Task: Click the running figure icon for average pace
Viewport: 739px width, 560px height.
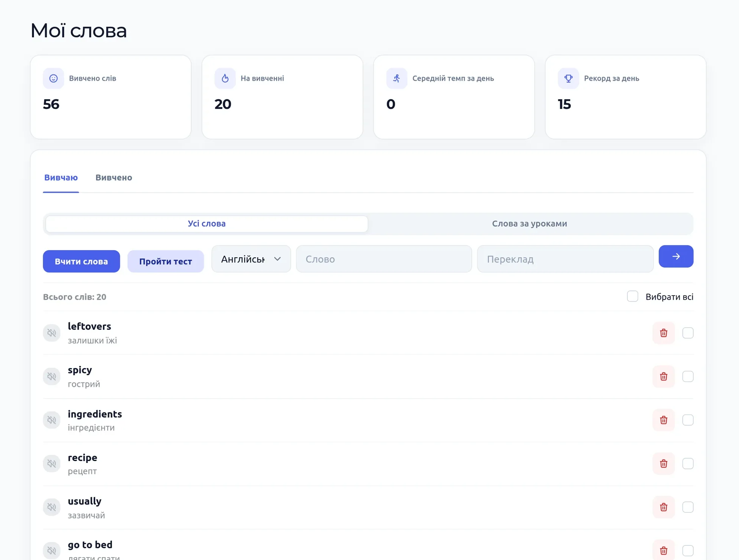Action: [x=396, y=78]
